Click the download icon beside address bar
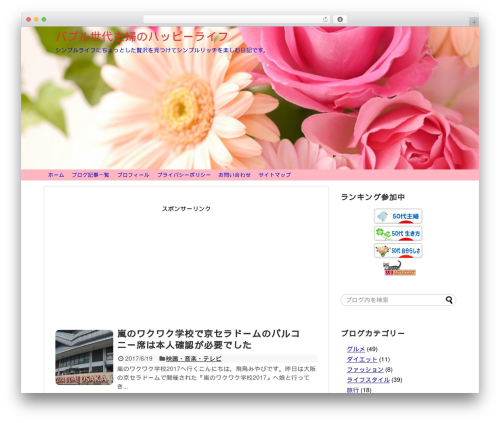500x423 pixels. [340, 19]
